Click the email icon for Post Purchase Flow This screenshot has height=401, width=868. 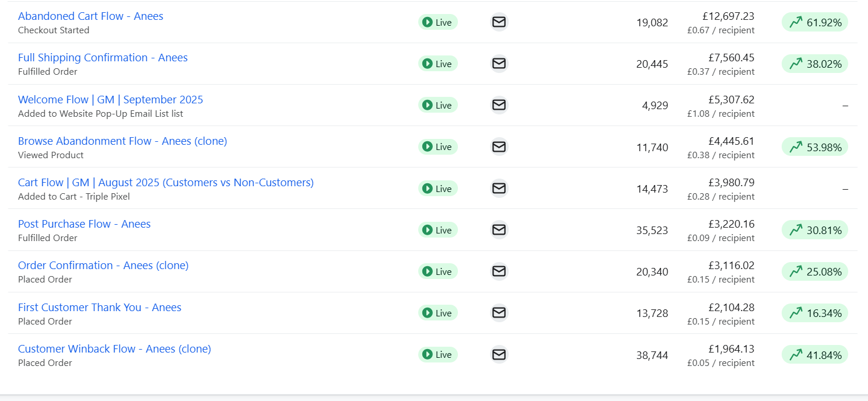(x=499, y=229)
